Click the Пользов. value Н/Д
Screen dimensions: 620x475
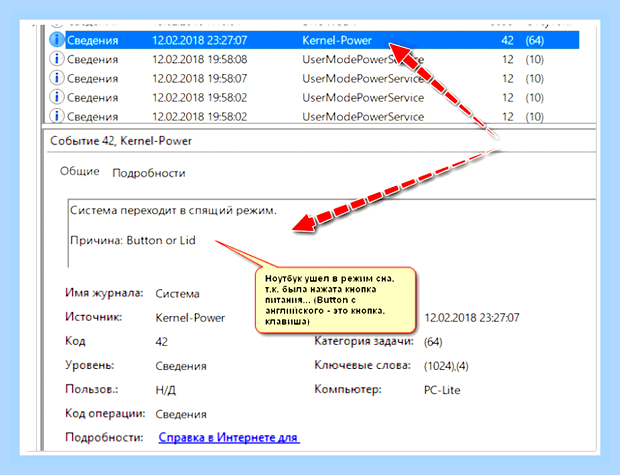click(166, 390)
